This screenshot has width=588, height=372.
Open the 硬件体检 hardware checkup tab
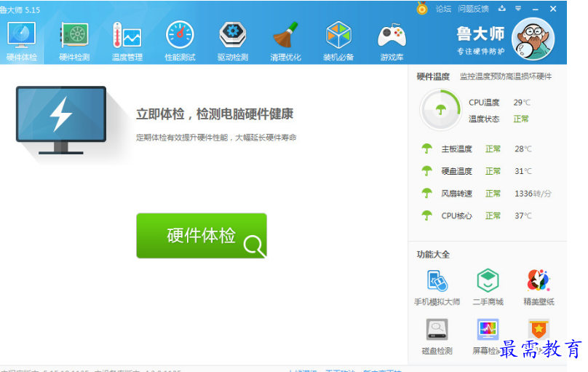pyautogui.click(x=21, y=41)
